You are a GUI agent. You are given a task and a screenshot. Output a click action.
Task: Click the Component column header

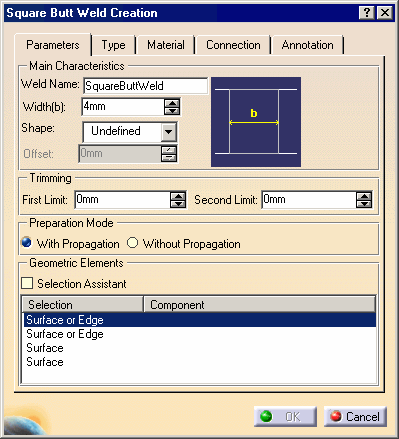(x=260, y=305)
